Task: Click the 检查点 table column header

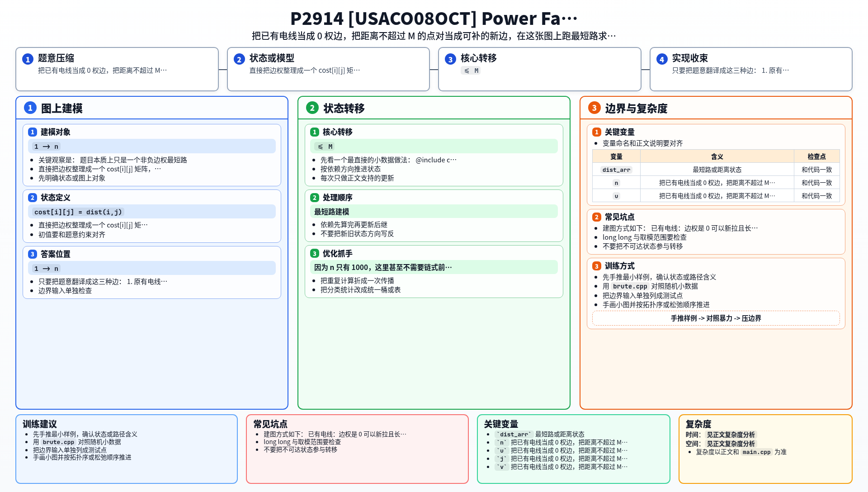Action: pos(816,156)
